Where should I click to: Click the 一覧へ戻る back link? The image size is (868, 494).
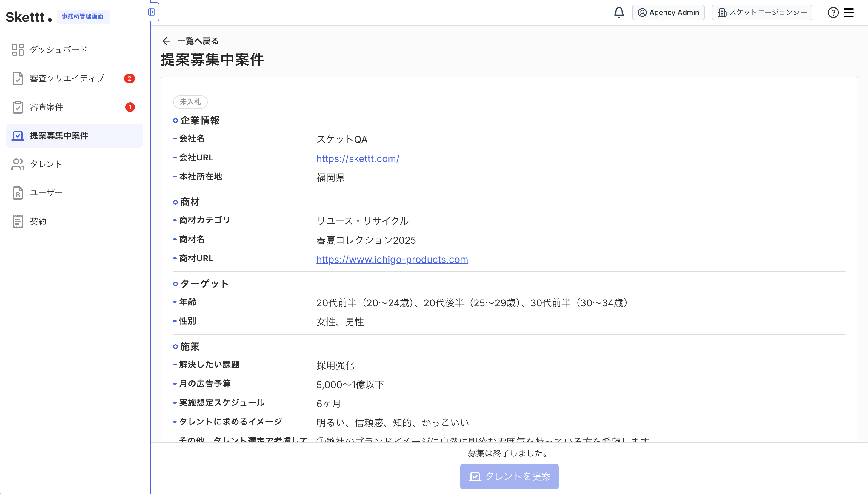coord(198,41)
